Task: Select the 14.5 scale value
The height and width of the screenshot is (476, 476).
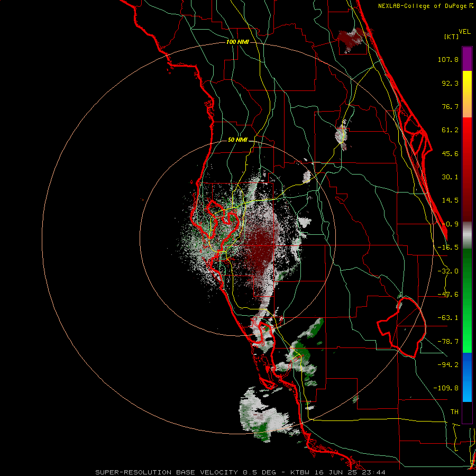Action: click(x=450, y=200)
